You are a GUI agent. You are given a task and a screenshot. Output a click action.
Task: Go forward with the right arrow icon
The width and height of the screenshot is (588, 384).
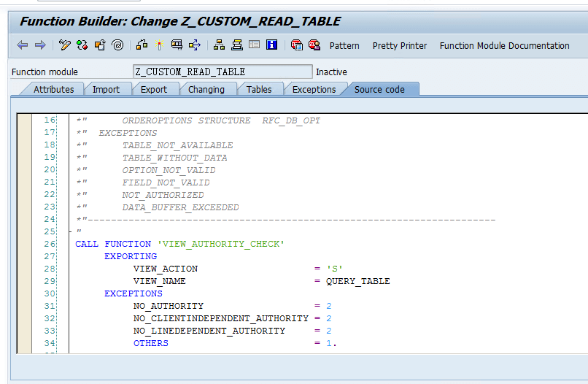click(x=40, y=45)
